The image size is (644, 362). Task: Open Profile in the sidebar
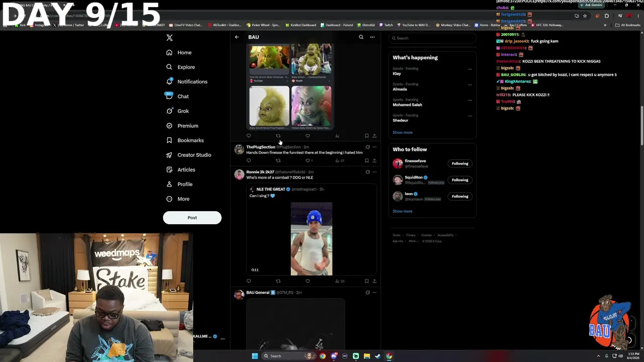179,184
